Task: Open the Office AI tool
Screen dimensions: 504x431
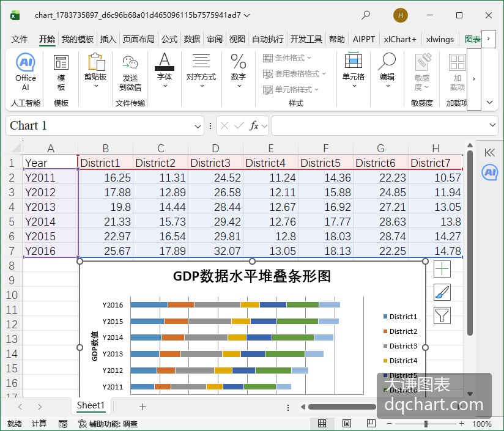Action: point(26,72)
